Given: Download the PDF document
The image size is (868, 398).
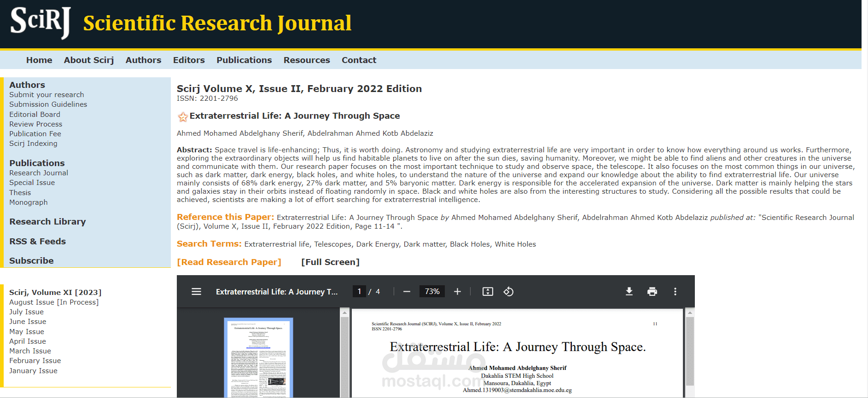Looking at the screenshot, I should [x=629, y=292].
